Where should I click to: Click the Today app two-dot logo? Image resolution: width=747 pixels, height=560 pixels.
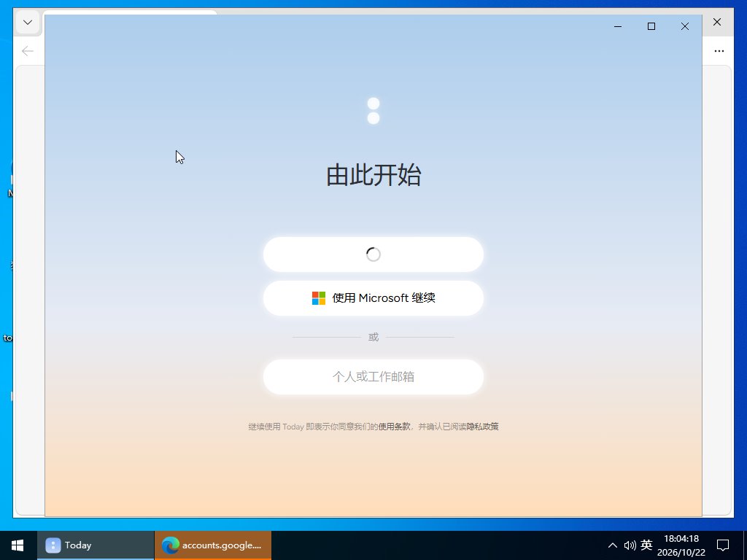pyautogui.click(x=373, y=111)
